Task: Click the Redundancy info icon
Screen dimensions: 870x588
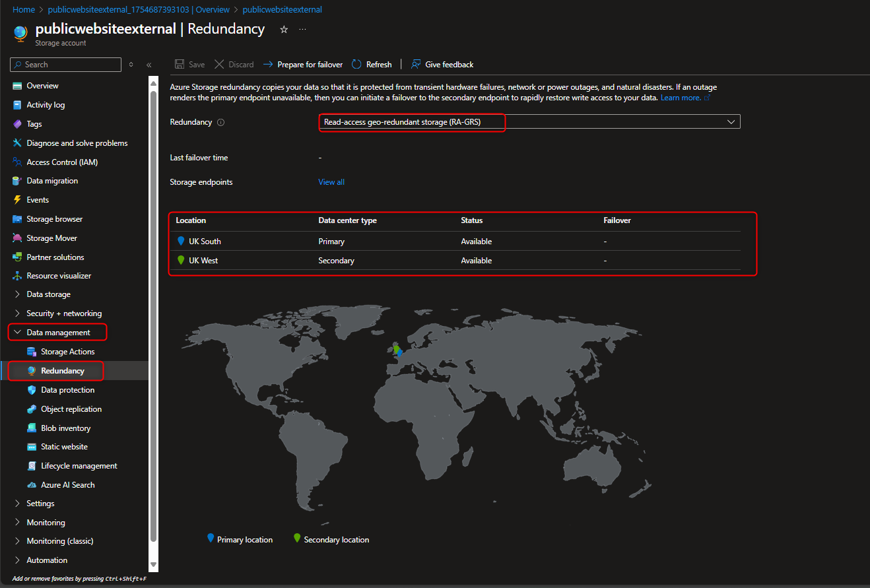Action: (x=221, y=123)
